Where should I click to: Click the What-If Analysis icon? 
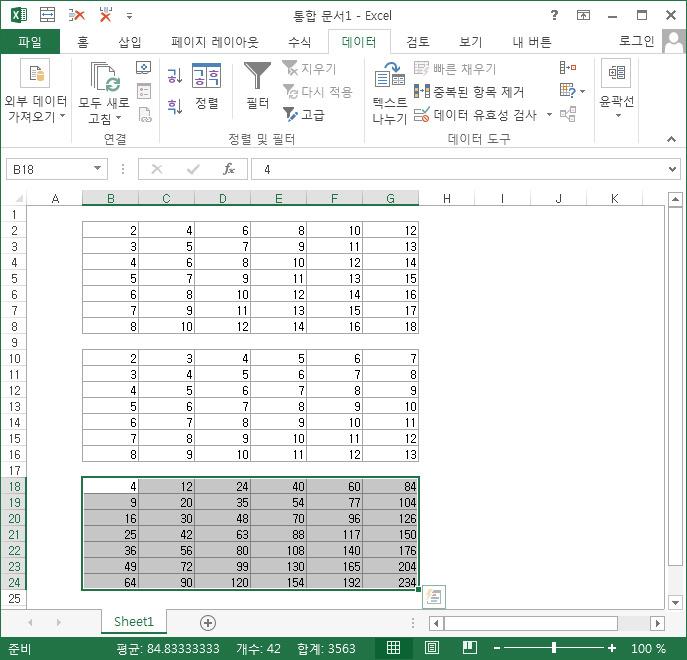567,91
